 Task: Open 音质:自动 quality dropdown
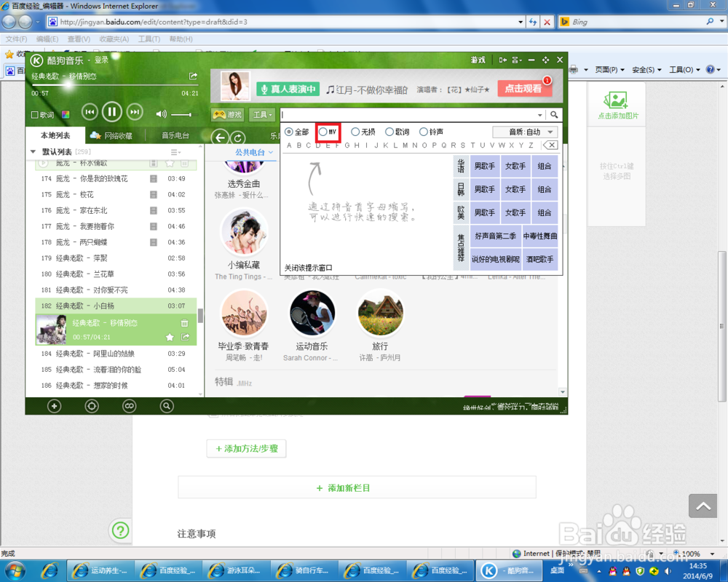525,132
